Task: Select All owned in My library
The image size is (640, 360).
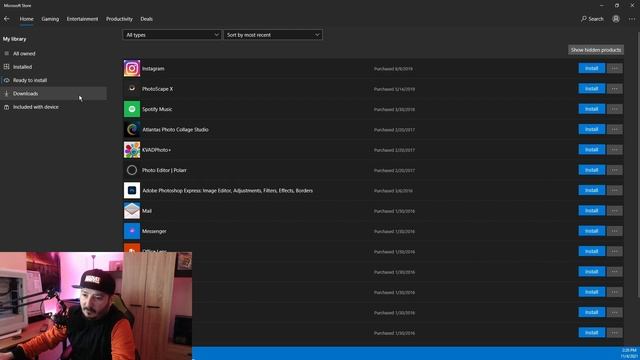Action: point(53,53)
